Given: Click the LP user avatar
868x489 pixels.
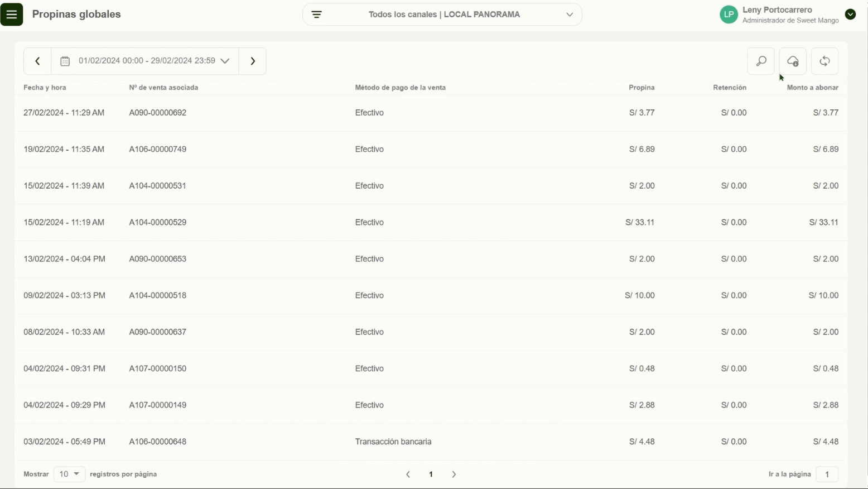Looking at the screenshot, I should (729, 15).
